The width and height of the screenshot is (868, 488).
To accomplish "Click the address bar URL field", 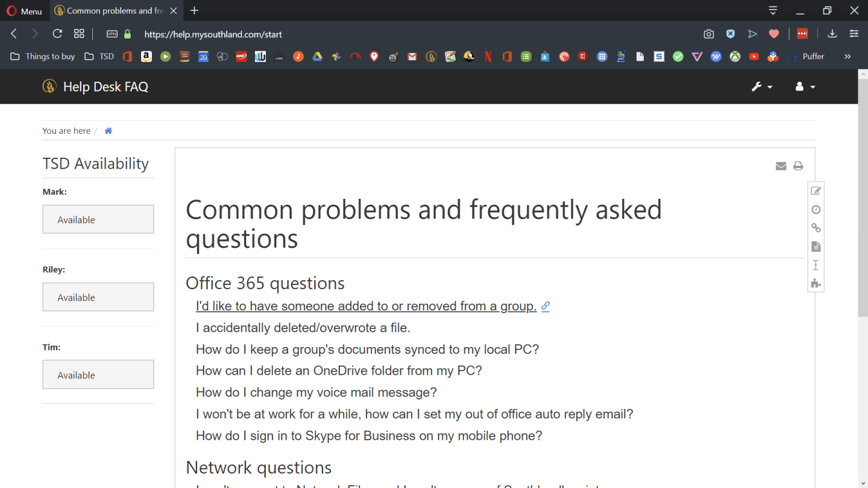I will [x=362, y=34].
